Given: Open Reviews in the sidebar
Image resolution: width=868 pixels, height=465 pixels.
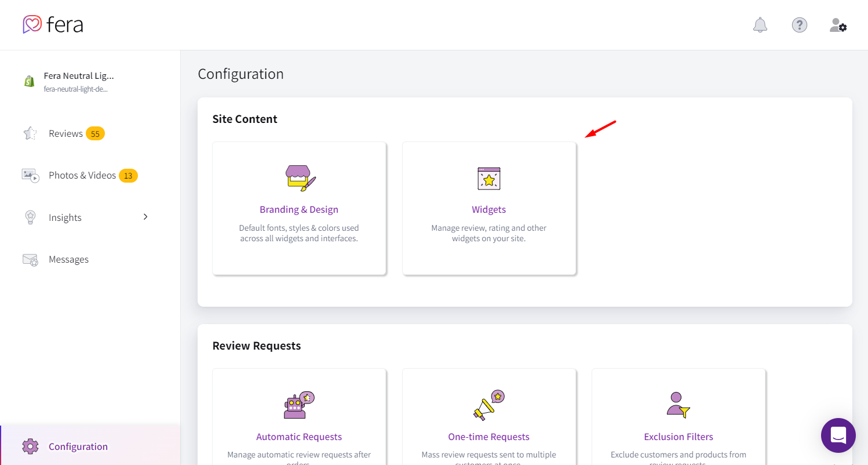Looking at the screenshot, I should click(x=65, y=133).
